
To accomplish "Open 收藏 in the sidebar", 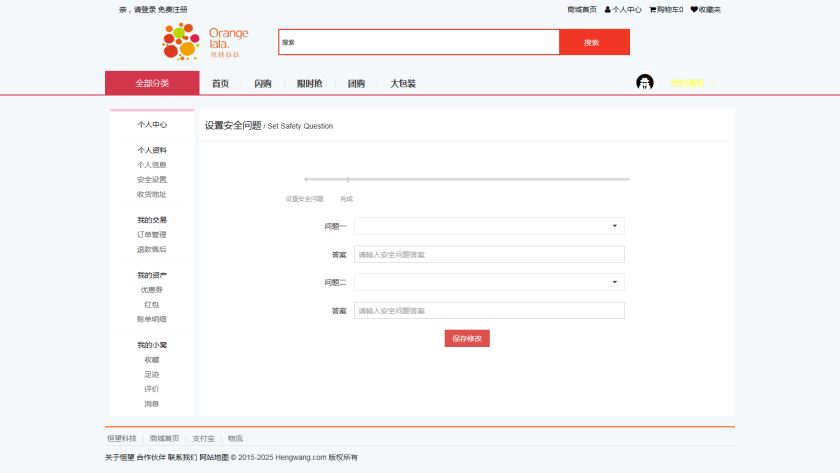I will point(152,359).
